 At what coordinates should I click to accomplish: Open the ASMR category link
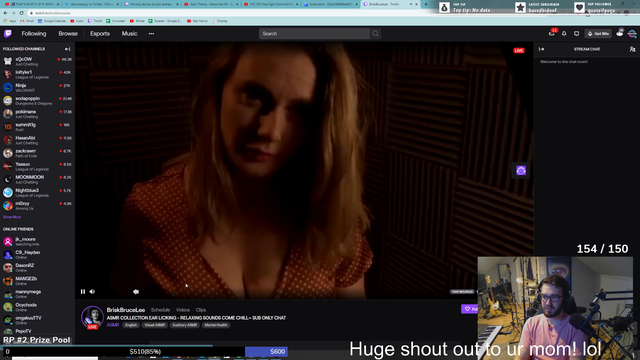[113, 325]
